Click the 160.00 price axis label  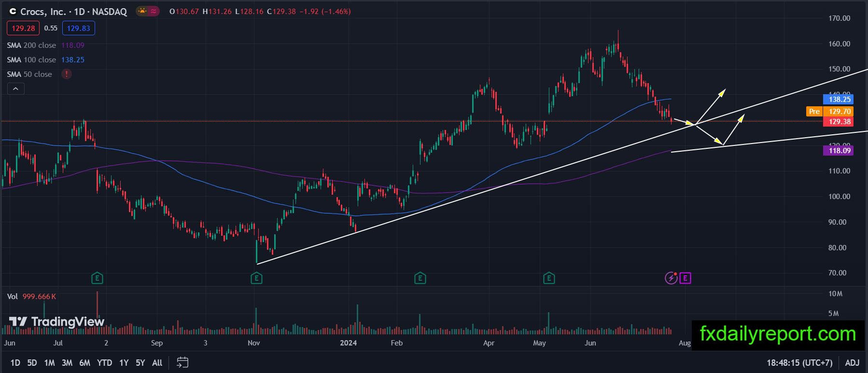pos(839,44)
